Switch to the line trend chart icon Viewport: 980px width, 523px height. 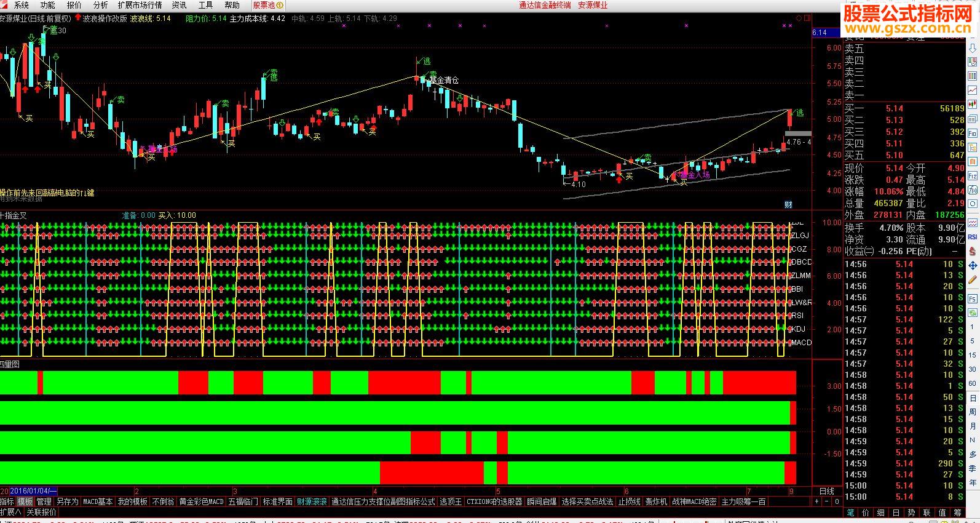click(x=973, y=90)
